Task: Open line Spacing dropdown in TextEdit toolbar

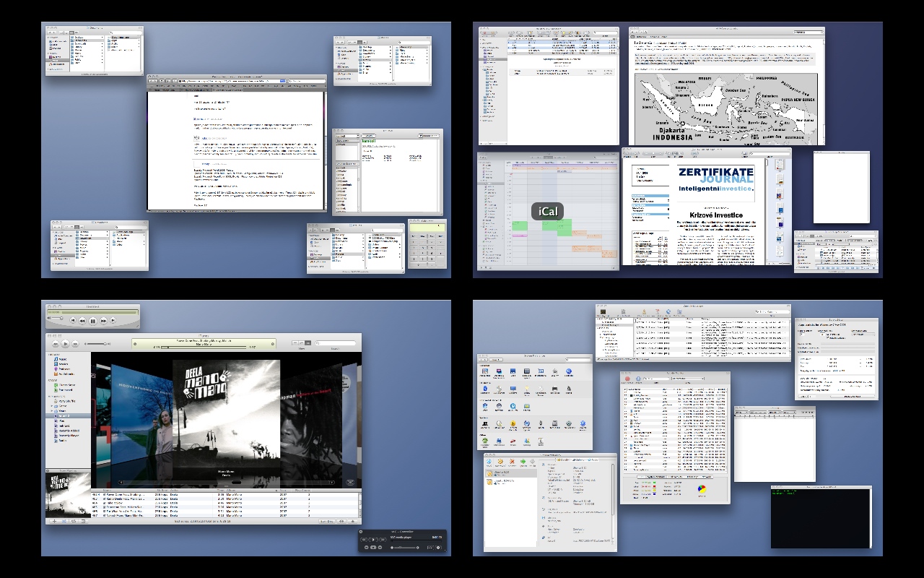Action: click(x=775, y=413)
